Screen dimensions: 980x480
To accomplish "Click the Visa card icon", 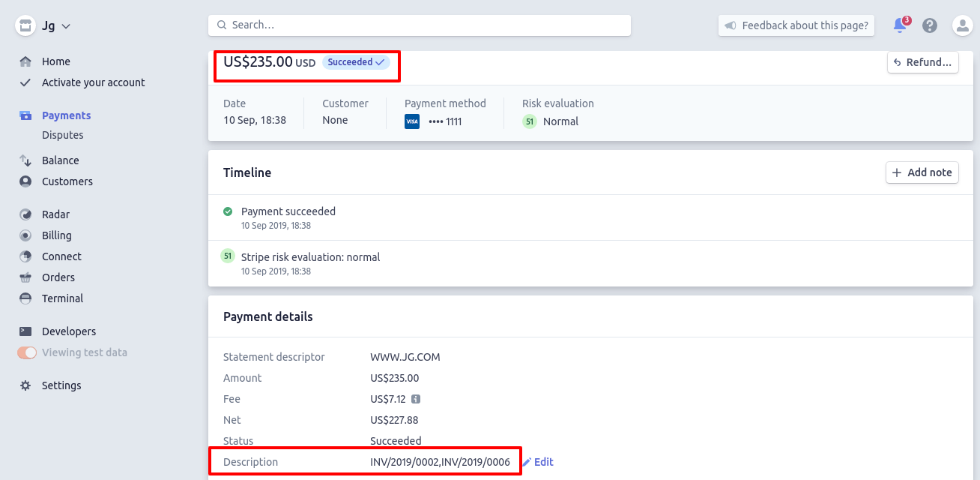I will tap(412, 121).
